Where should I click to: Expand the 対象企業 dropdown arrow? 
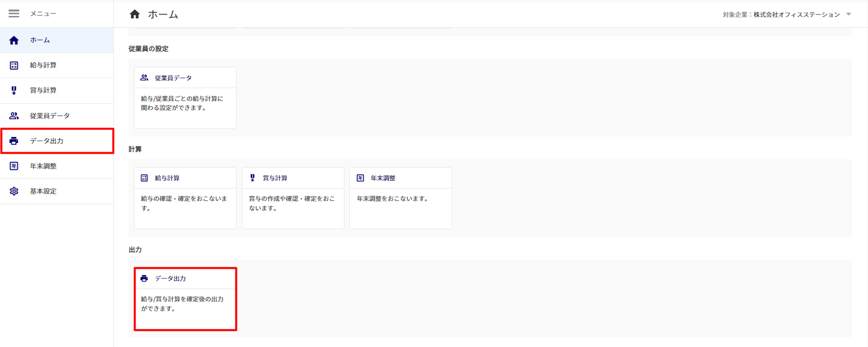click(x=848, y=14)
